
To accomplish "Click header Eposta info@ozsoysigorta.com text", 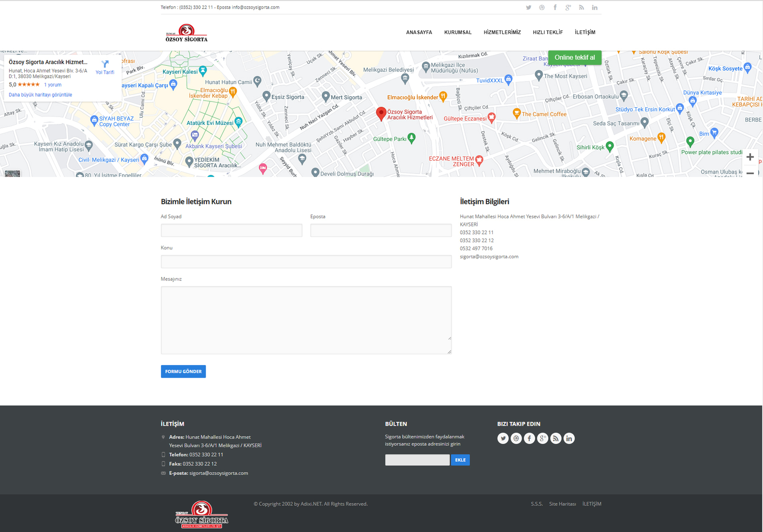I will tap(248, 7).
